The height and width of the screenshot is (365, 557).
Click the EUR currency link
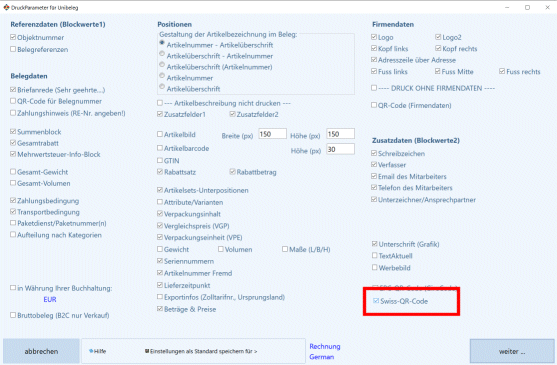[x=50, y=299]
